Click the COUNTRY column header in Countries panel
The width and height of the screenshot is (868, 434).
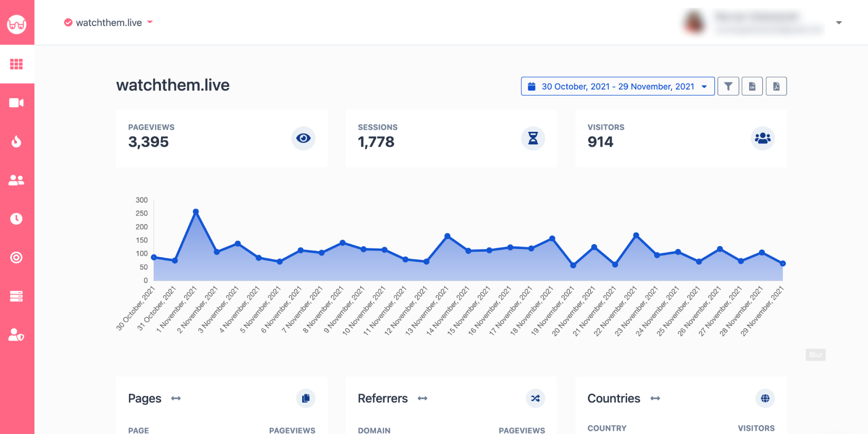coord(607,428)
